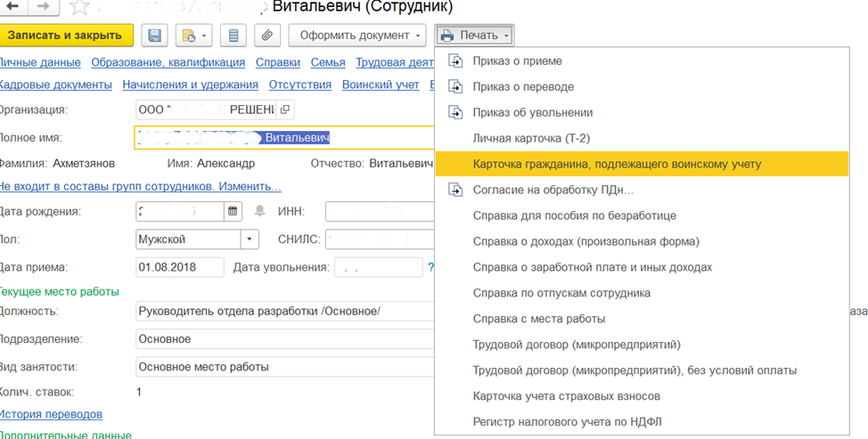Click the document icon beside Согласие на обработку ПДн

tap(455, 190)
